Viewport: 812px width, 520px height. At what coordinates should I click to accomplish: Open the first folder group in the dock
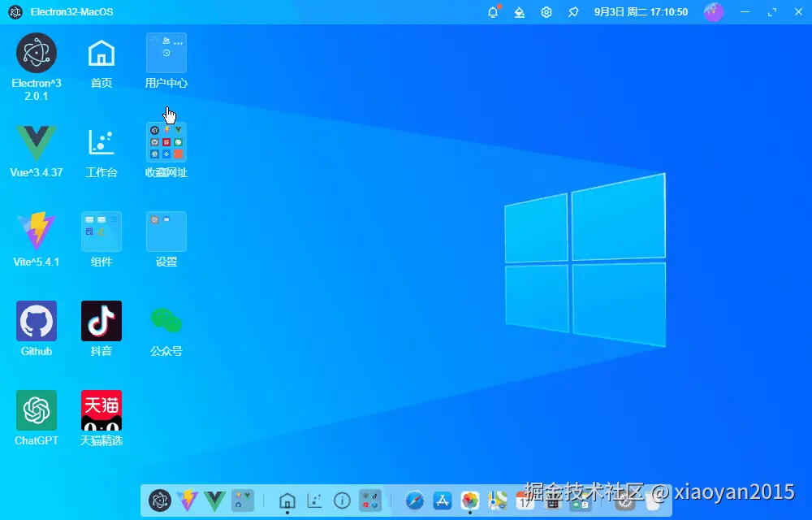[242, 500]
